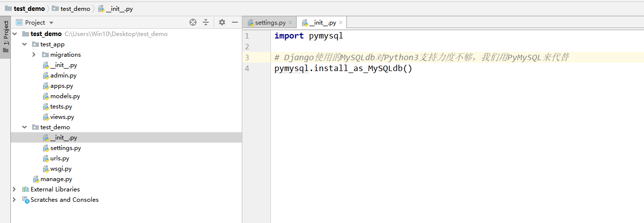This screenshot has height=223, width=644.
Task: Click the Django MySQLdb comment line
Action: pos(422,58)
